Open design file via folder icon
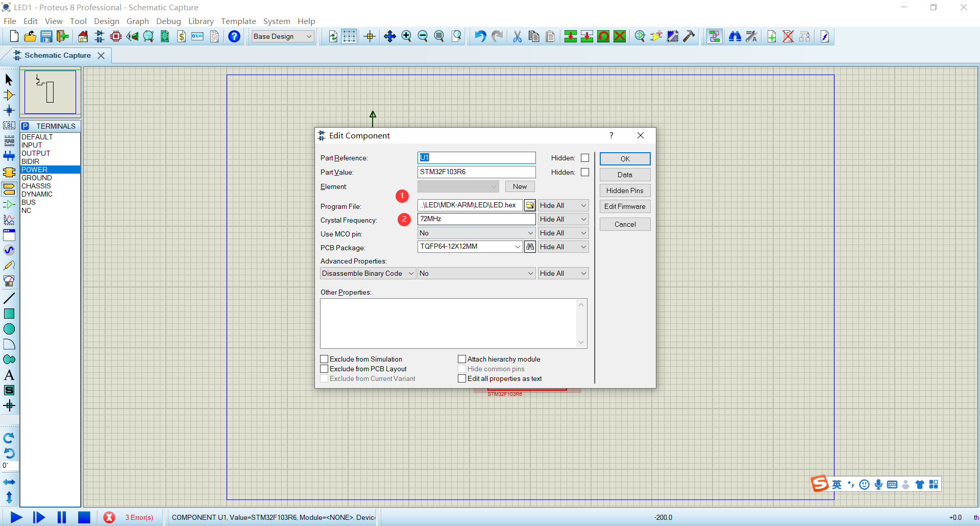Viewport: 980px width, 526px height. 30,36
